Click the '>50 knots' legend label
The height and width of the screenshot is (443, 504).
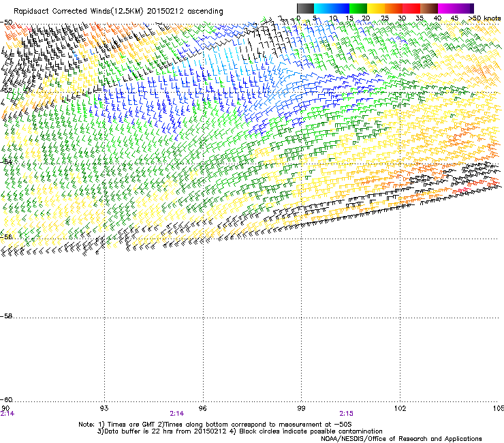click(x=484, y=18)
